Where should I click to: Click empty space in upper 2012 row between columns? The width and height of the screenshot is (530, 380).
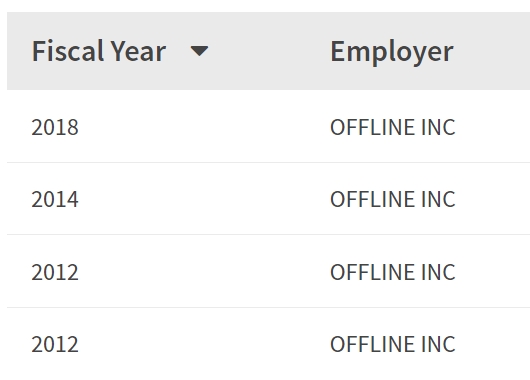203,272
